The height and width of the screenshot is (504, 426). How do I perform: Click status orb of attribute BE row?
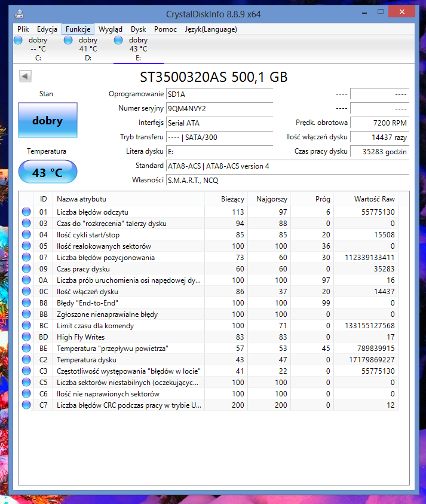coord(26,348)
